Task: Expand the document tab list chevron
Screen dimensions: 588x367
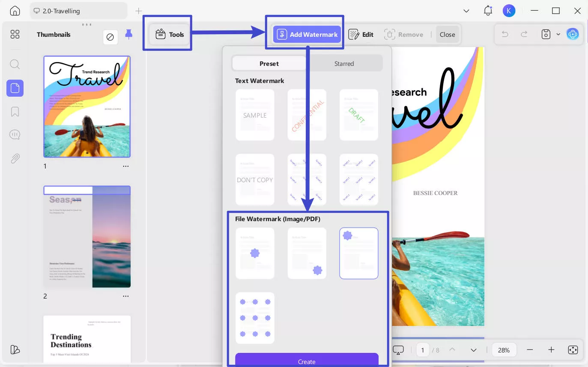Action: tap(466, 10)
